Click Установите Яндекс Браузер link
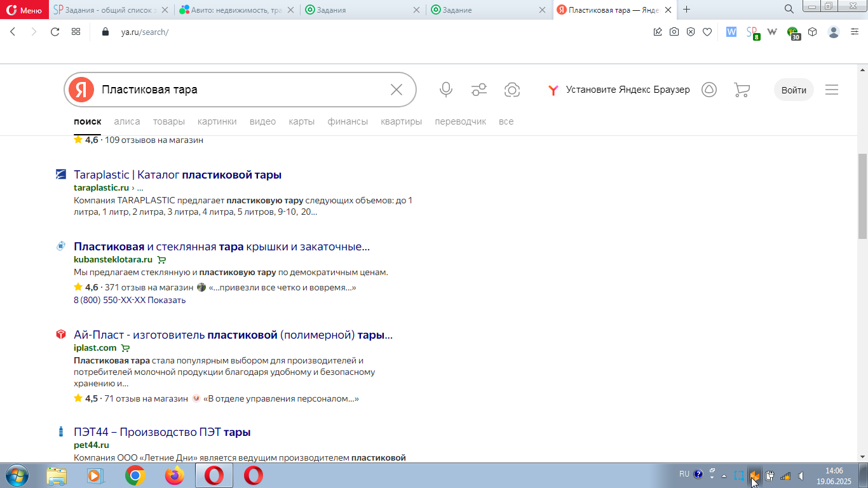The image size is (868, 488). coord(619,90)
